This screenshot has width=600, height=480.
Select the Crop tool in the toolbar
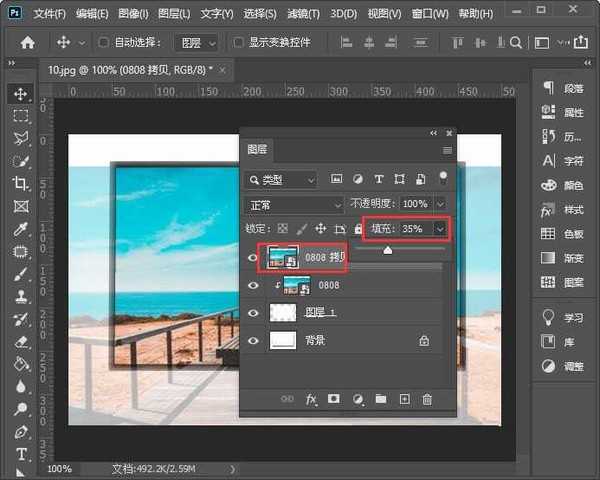21,184
